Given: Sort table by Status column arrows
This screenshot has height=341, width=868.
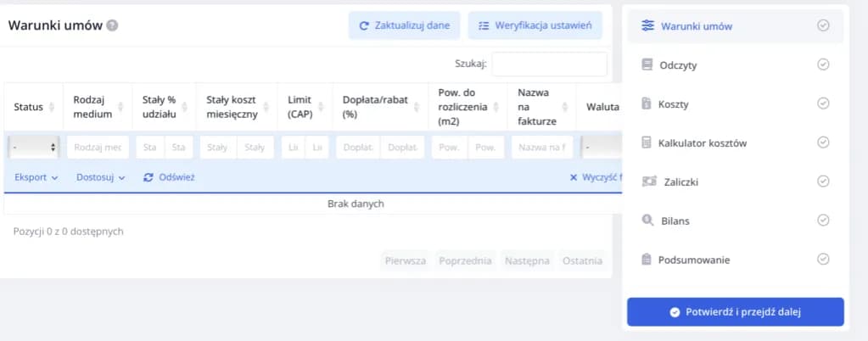Looking at the screenshot, I should [x=52, y=107].
